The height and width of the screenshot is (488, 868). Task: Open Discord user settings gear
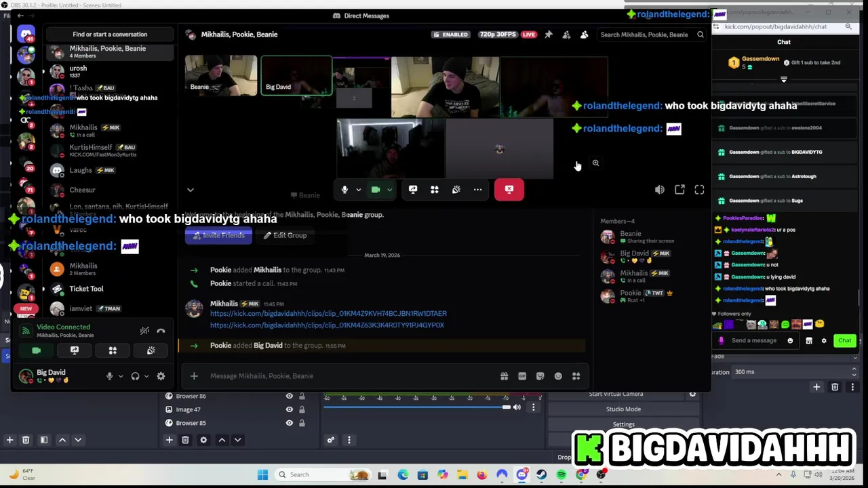pos(161,376)
